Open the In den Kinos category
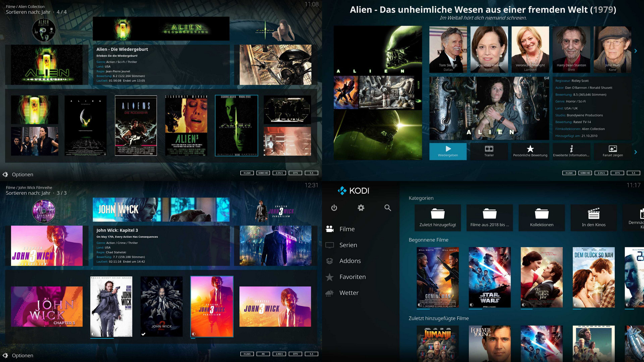This screenshot has width=644, height=362. pyautogui.click(x=594, y=218)
